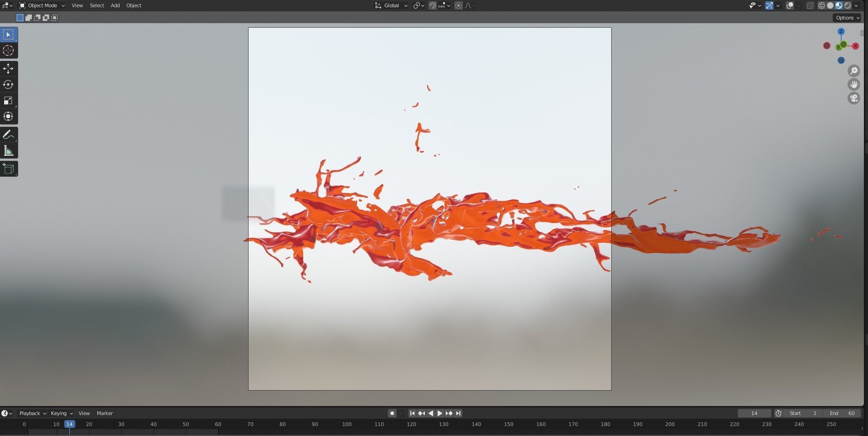The height and width of the screenshot is (436, 868).
Task: Toggle camera view gizmo icon
Action: (854, 98)
